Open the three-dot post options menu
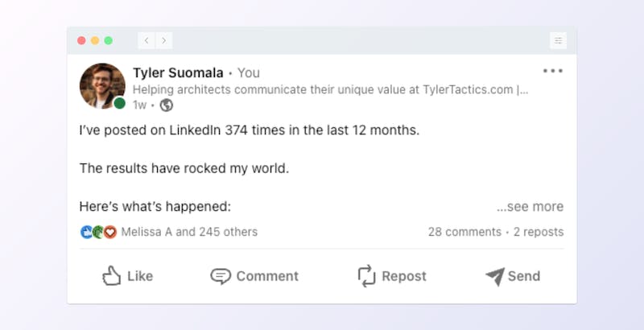 (553, 71)
